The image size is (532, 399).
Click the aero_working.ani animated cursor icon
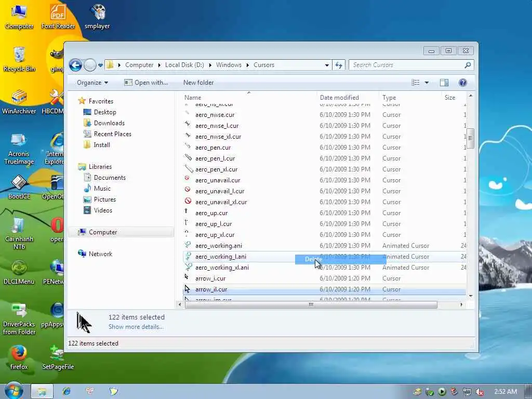tap(188, 245)
